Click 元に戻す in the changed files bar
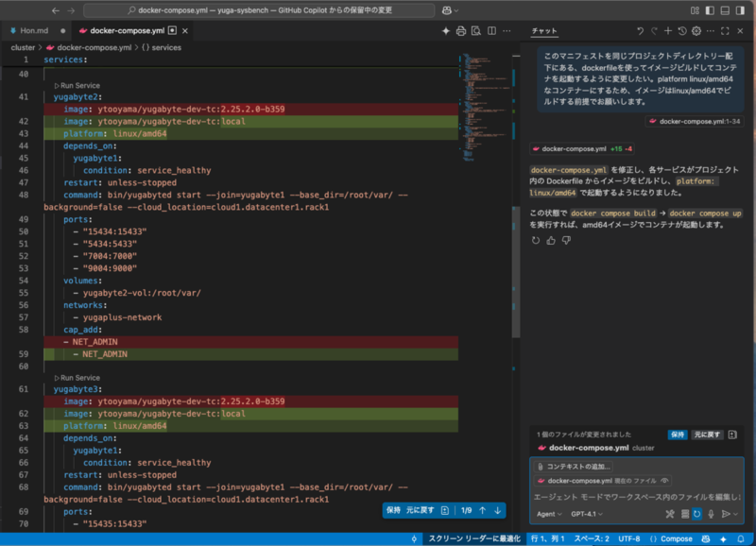This screenshot has height=546, width=756. tap(707, 435)
